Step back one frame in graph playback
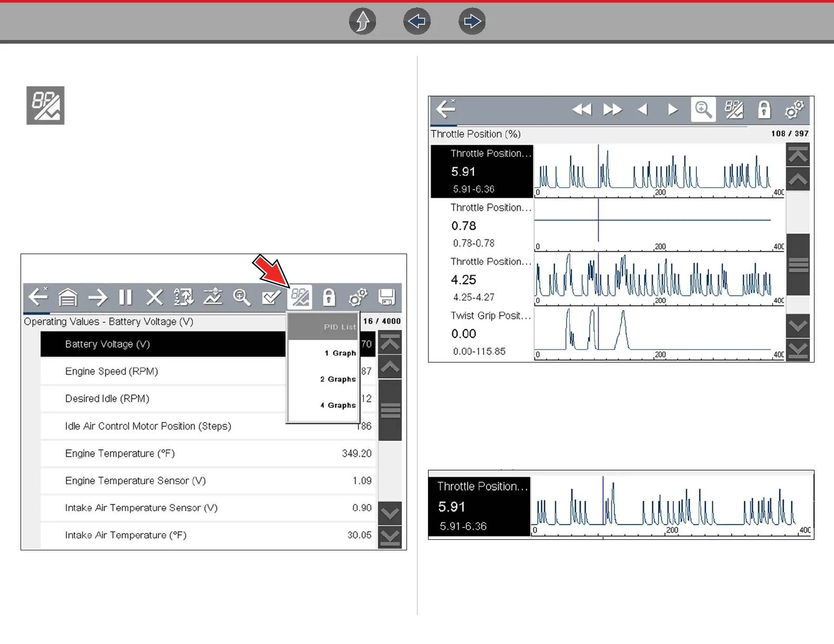 (x=642, y=109)
